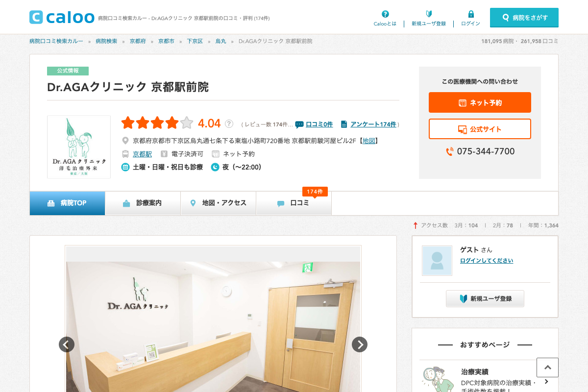Go back using the carousel left arrow
The image size is (588, 392).
[x=67, y=344]
